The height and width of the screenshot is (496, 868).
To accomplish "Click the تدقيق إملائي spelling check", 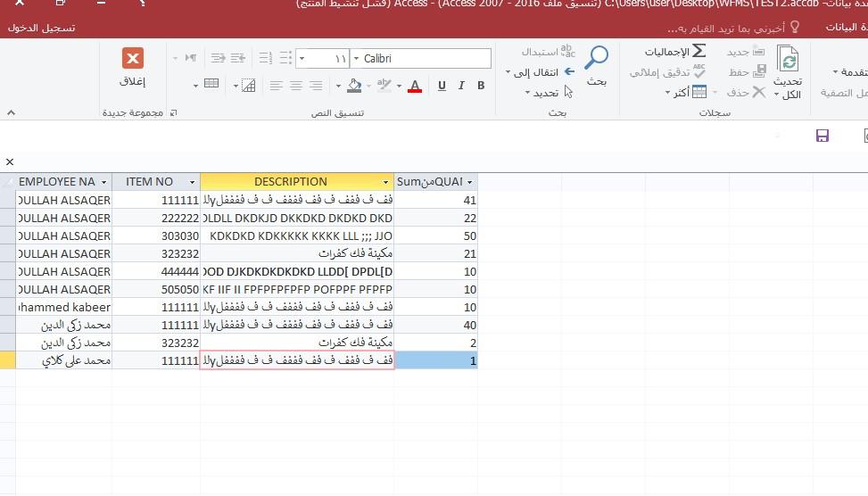I will coord(667,72).
